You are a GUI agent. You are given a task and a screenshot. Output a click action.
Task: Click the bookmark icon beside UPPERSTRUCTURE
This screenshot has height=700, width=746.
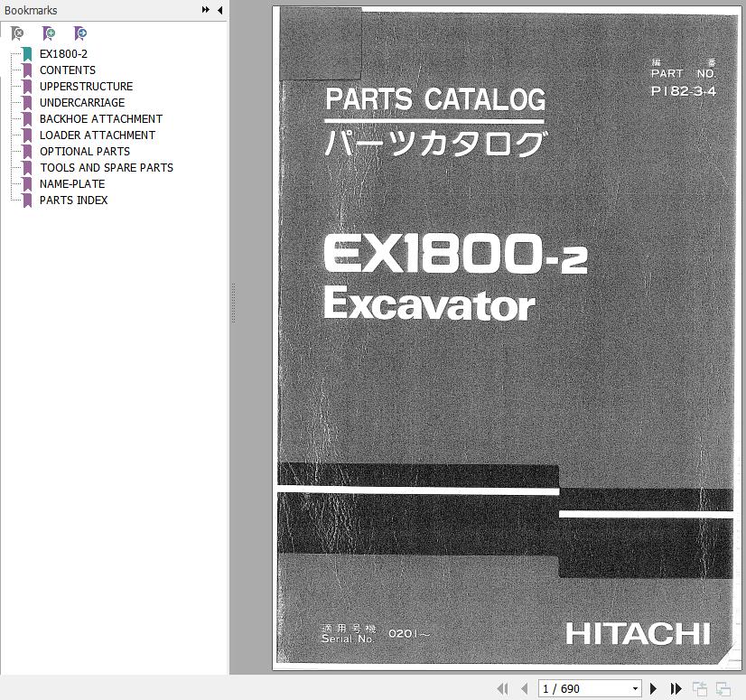(x=27, y=87)
